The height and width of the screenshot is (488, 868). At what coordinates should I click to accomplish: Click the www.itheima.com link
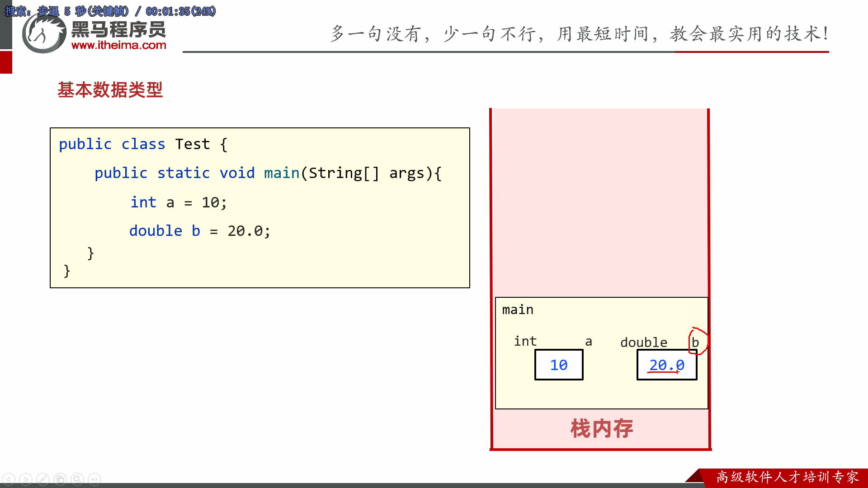click(119, 45)
